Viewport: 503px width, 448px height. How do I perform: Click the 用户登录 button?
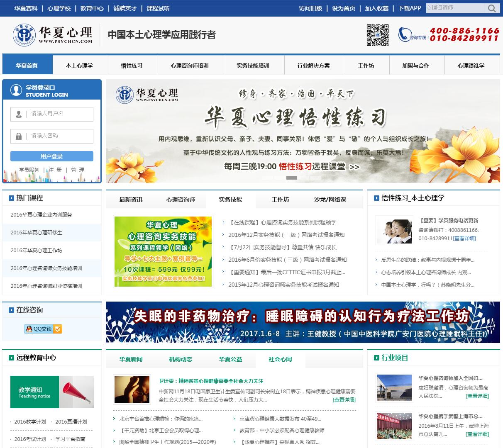pos(52,156)
